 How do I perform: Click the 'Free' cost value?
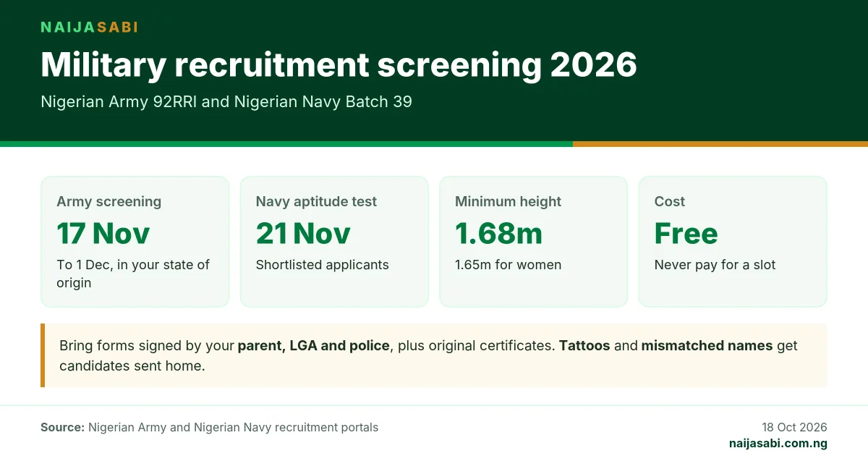pyautogui.click(x=686, y=233)
